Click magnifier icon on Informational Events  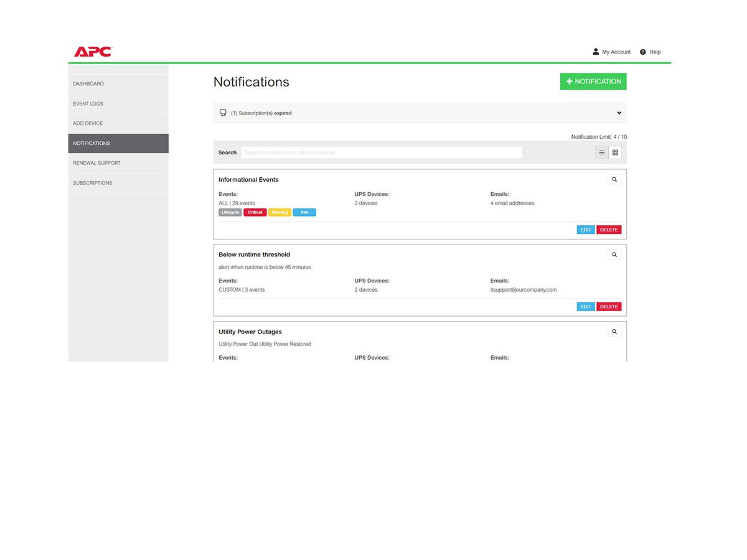coord(614,179)
